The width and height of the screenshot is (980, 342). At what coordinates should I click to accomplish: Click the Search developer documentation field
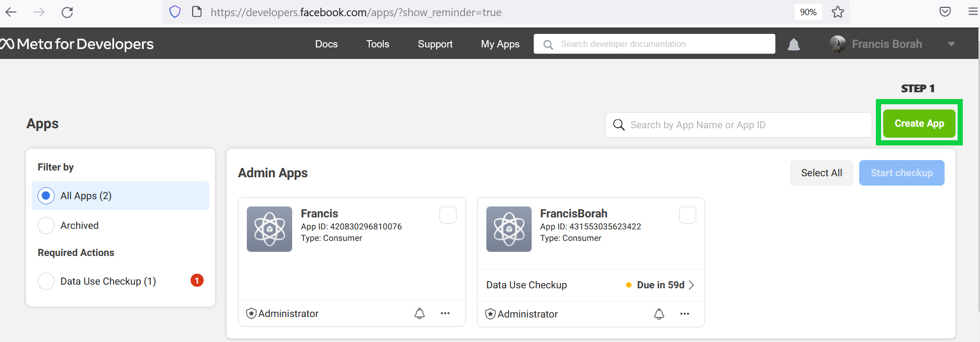tap(654, 44)
